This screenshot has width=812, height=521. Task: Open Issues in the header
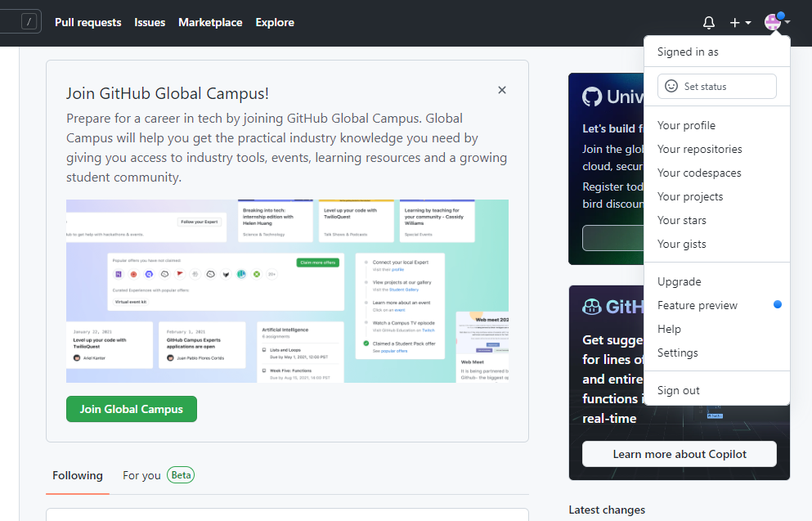click(150, 22)
